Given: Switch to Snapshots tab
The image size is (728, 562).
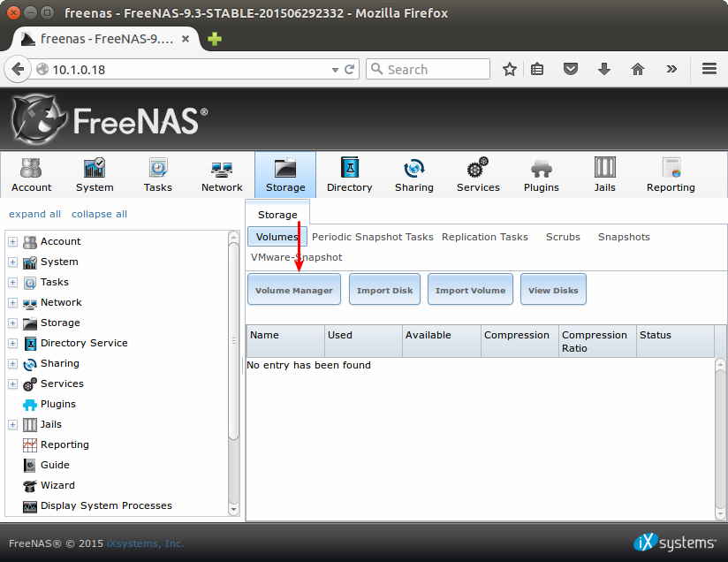Looking at the screenshot, I should coord(624,237).
